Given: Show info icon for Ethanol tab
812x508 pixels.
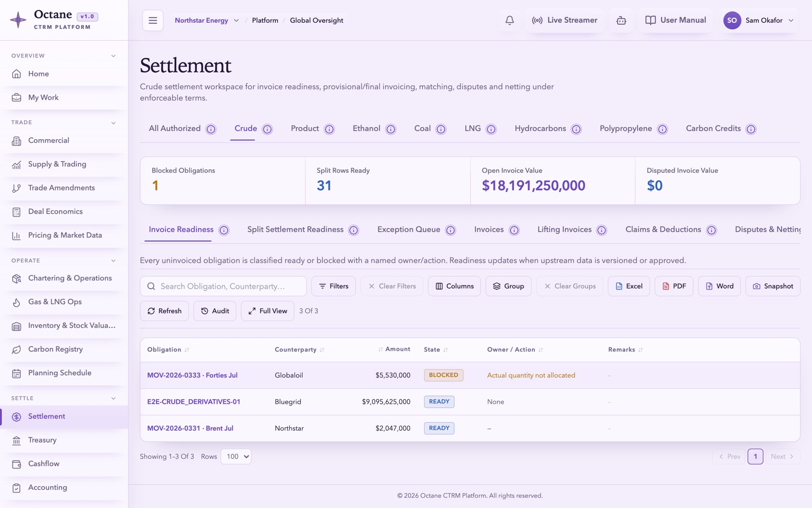Looking at the screenshot, I should [391, 129].
